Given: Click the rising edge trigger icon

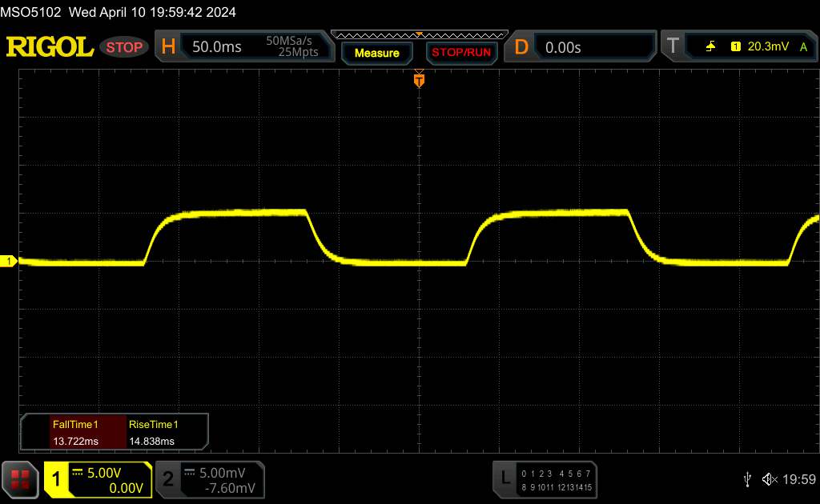Looking at the screenshot, I should [711, 47].
